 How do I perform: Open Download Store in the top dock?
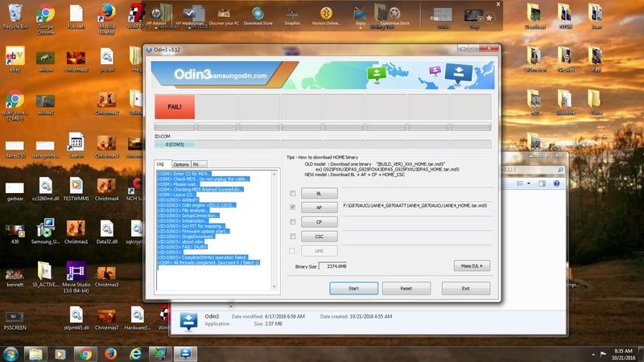pyautogui.click(x=258, y=16)
